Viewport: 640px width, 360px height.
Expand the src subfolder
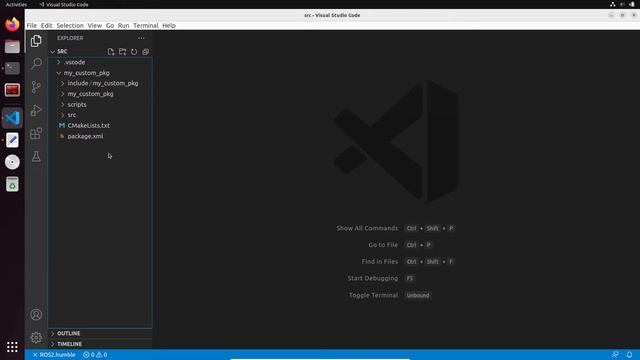coord(100,115)
